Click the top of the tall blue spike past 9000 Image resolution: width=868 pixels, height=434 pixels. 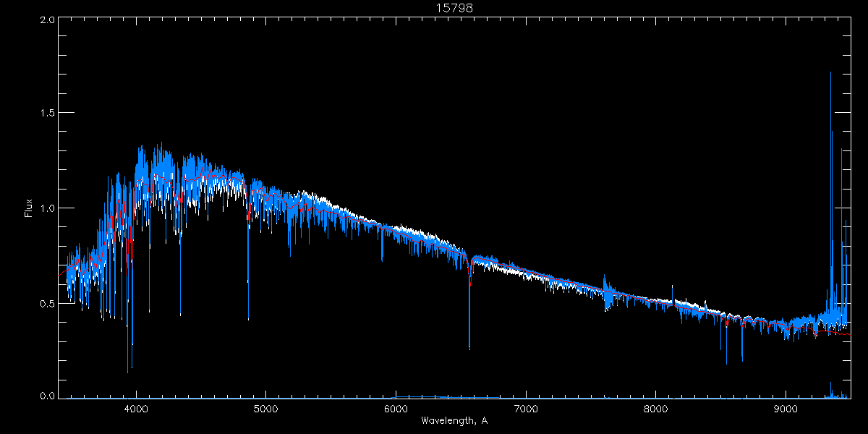(830, 72)
